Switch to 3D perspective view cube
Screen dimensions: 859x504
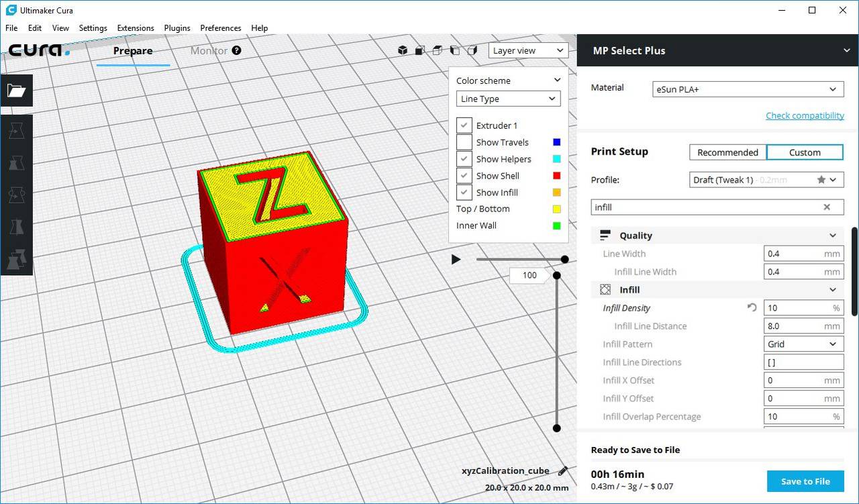tap(403, 50)
